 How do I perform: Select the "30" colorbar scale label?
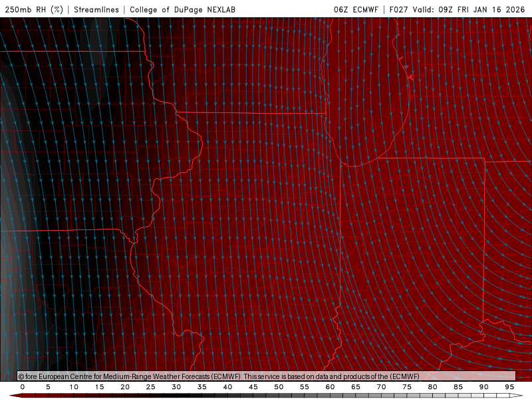(176, 387)
